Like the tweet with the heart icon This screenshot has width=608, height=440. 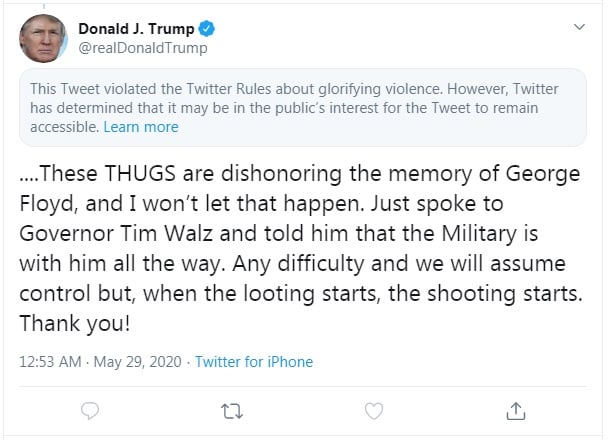374,411
